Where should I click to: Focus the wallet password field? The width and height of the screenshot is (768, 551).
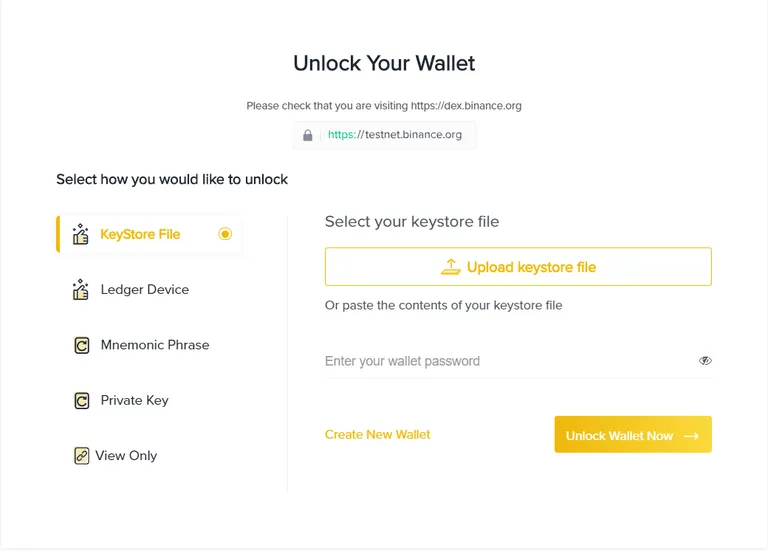click(x=509, y=361)
